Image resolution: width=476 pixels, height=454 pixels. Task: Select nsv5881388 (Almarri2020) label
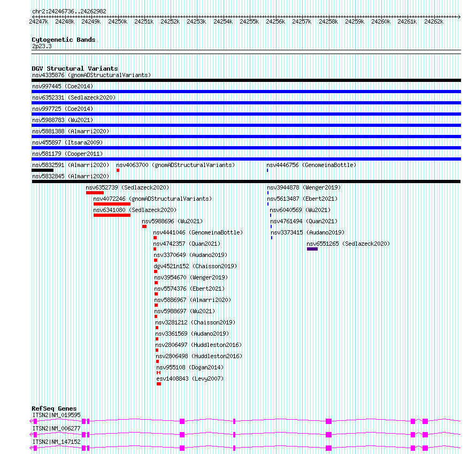71,131
